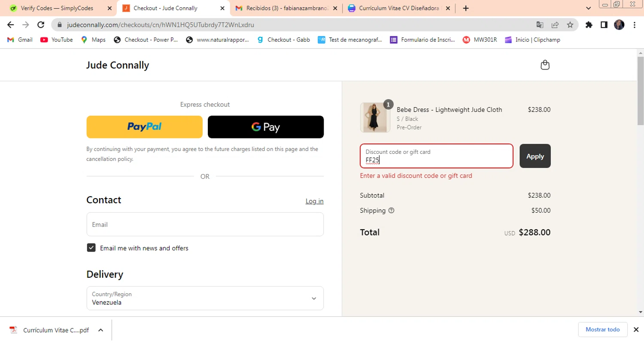Open the Test de mecanograf... bookmark
This screenshot has width=644, height=343.
350,40
